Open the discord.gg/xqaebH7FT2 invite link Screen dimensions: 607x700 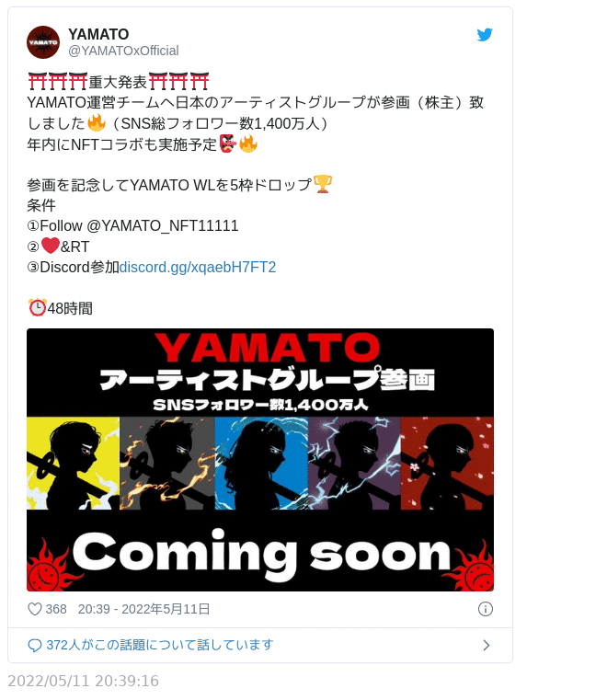click(x=197, y=267)
